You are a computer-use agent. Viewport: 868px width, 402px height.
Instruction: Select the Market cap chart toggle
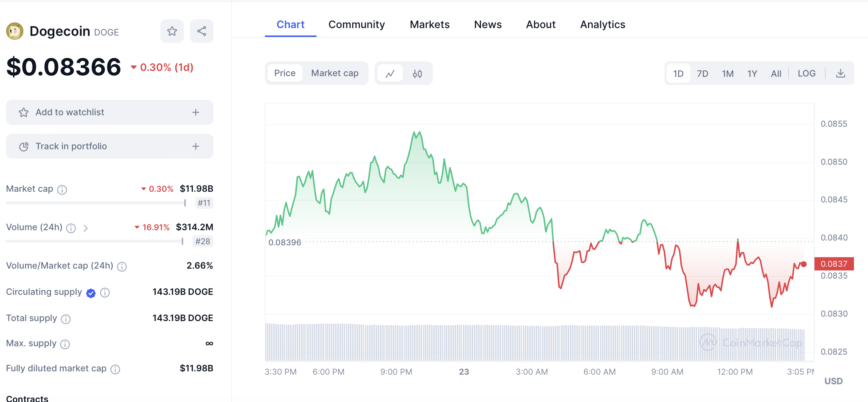[x=335, y=73]
